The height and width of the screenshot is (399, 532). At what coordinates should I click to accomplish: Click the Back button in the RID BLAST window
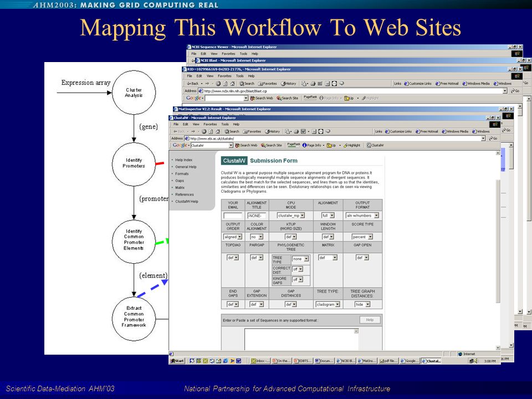[x=193, y=84]
